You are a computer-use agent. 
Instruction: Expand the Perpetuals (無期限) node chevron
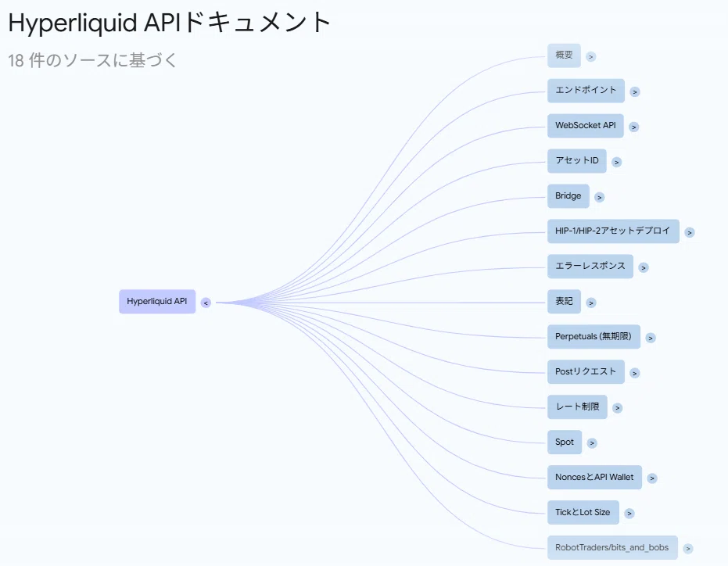tap(651, 338)
